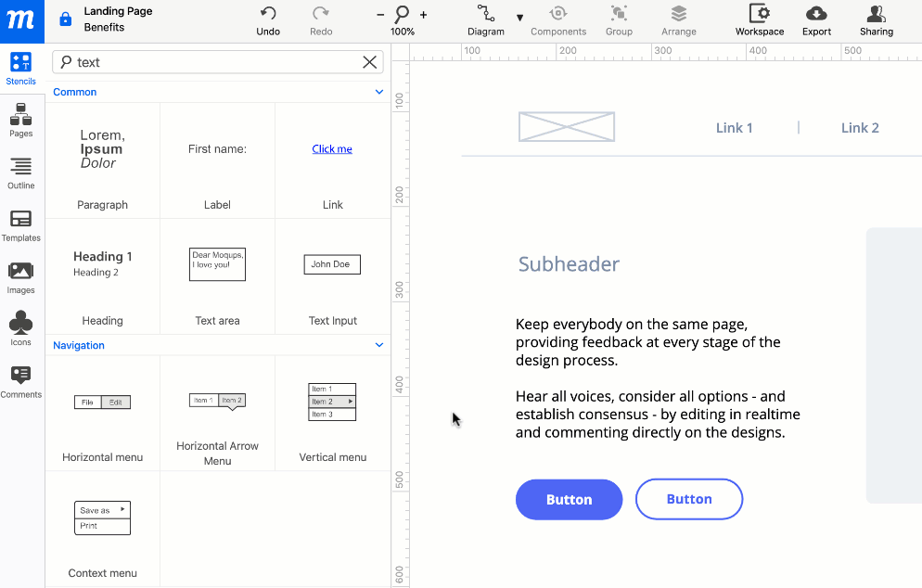The height and width of the screenshot is (588, 922).
Task: Click the stencil search field
Action: point(213,62)
